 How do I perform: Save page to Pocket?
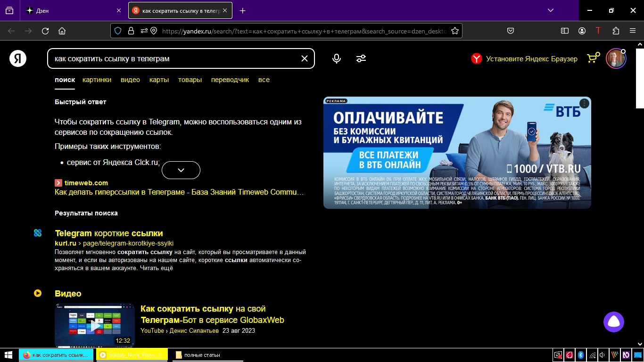point(510,31)
